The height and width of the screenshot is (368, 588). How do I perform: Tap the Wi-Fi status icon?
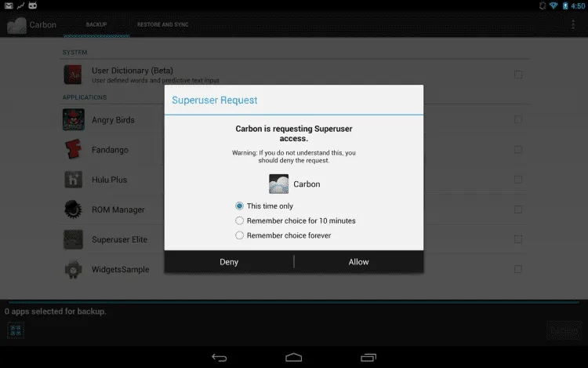(554, 5)
